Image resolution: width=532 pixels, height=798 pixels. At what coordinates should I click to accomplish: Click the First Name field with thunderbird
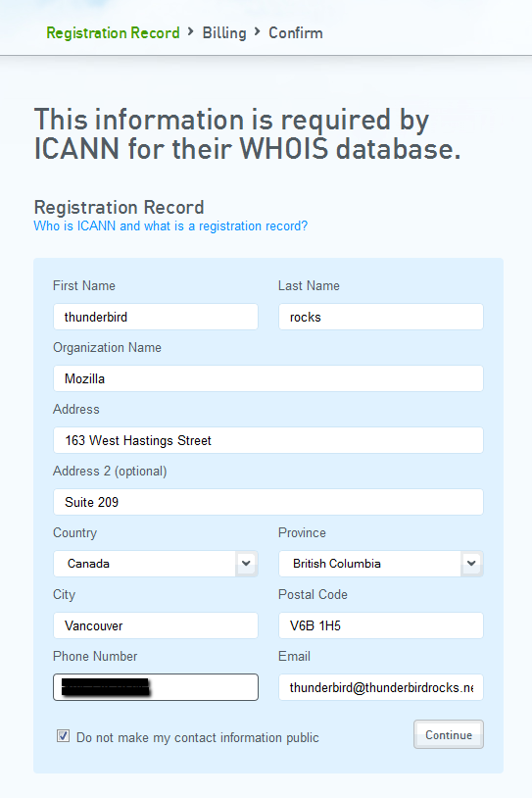pyautogui.click(x=156, y=317)
